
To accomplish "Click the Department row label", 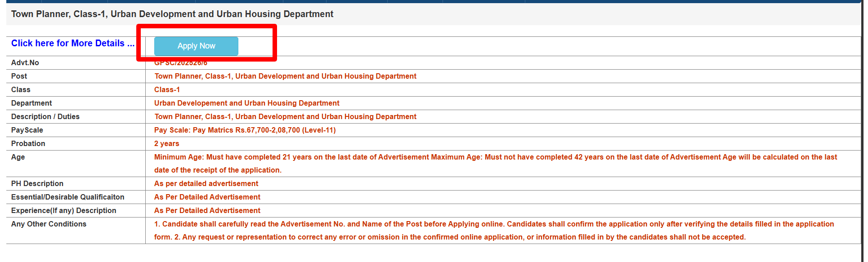I will click(x=31, y=103).
